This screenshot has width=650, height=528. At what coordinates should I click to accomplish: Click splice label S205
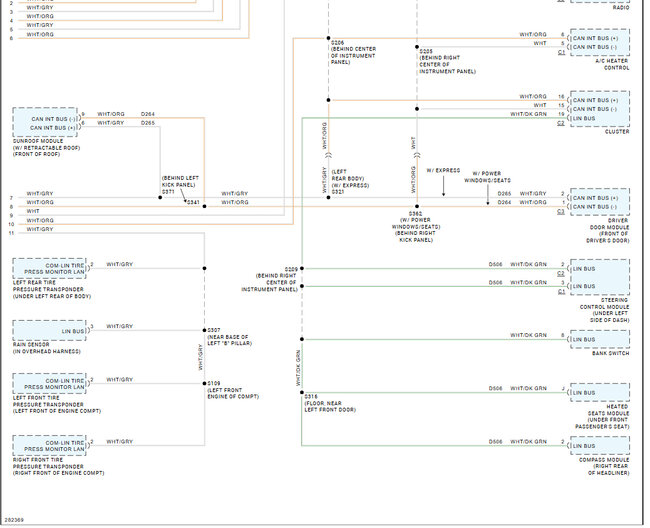pyautogui.click(x=426, y=51)
